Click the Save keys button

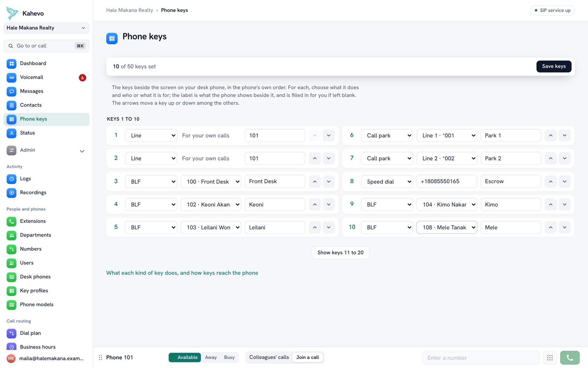[x=553, y=66]
